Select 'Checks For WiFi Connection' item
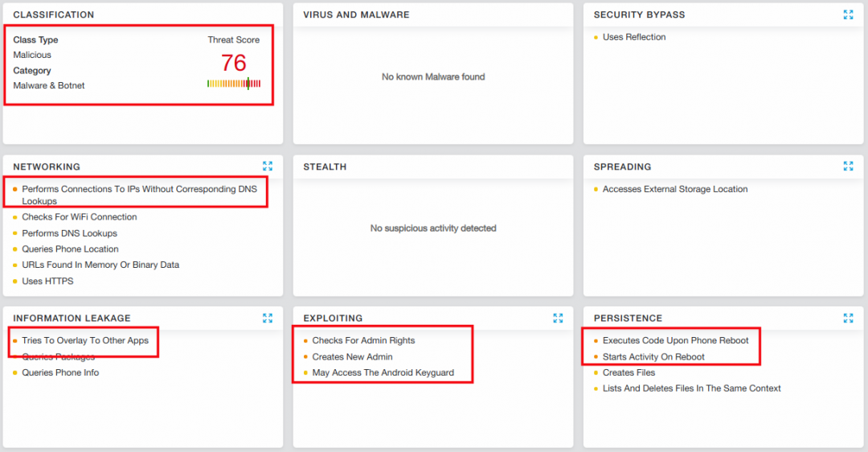 click(x=80, y=217)
